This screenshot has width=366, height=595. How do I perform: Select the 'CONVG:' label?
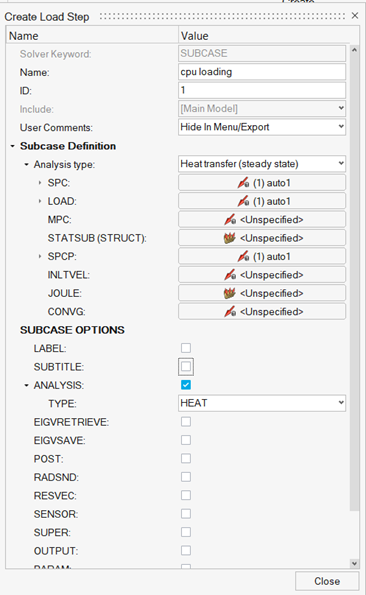pyautogui.click(x=66, y=312)
